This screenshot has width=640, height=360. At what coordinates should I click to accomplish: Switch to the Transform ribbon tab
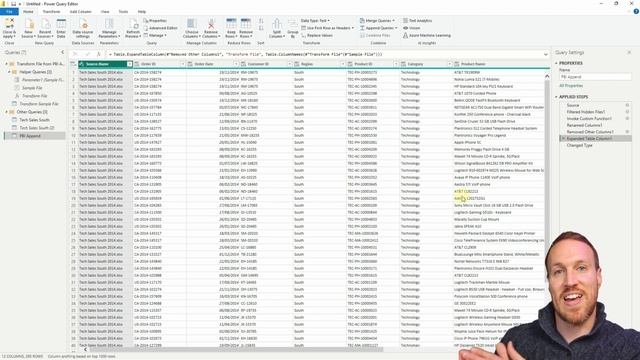[51, 11]
